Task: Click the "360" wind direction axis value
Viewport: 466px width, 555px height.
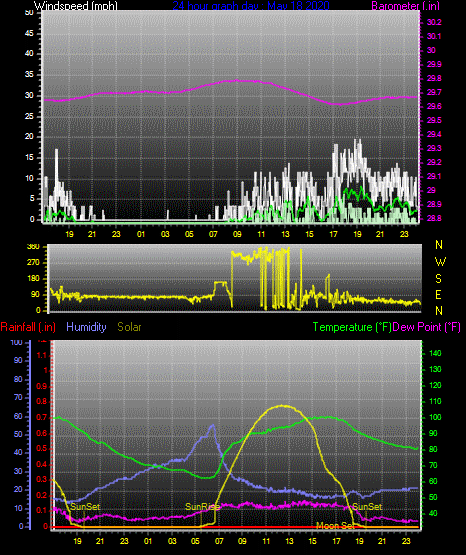Action: point(33,247)
